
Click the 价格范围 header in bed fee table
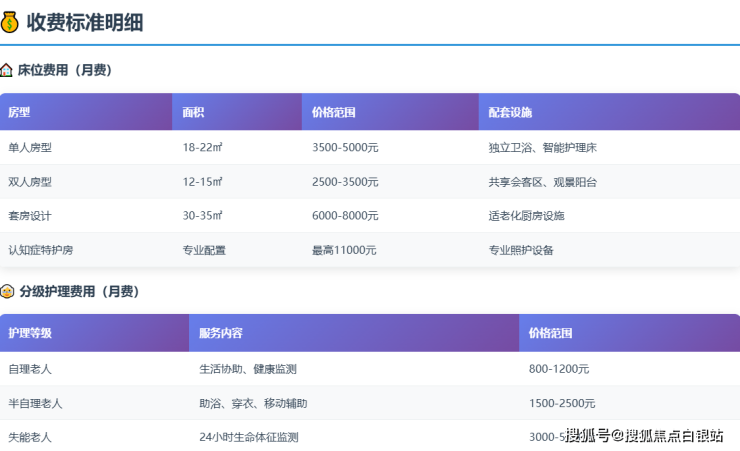(x=333, y=113)
